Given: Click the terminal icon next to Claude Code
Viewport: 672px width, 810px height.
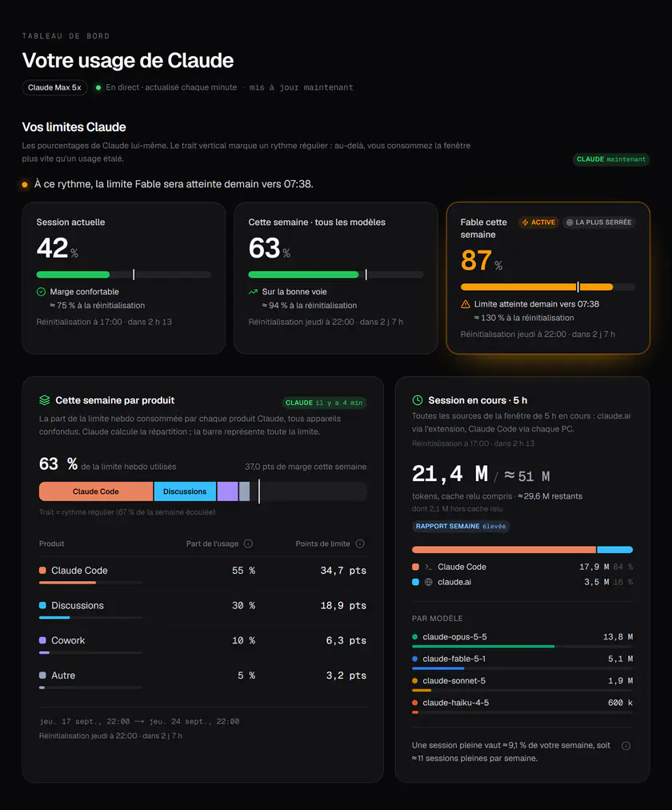Looking at the screenshot, I should [428, 567].
